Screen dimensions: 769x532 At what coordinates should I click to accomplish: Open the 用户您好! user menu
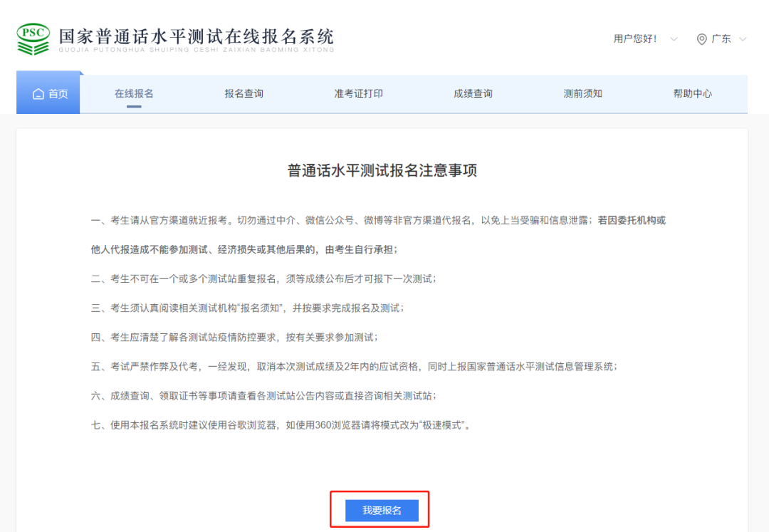click(x=634, y=38)
